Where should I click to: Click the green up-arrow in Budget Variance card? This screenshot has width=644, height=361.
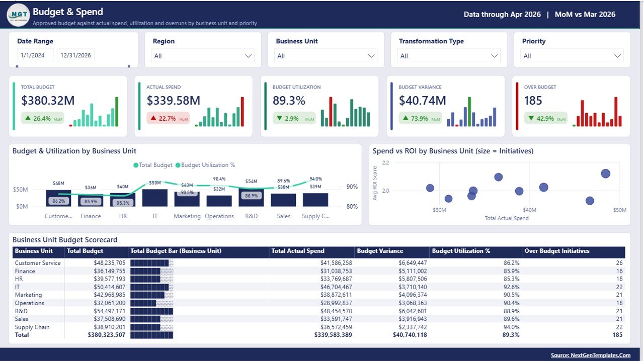pos(406,119)
